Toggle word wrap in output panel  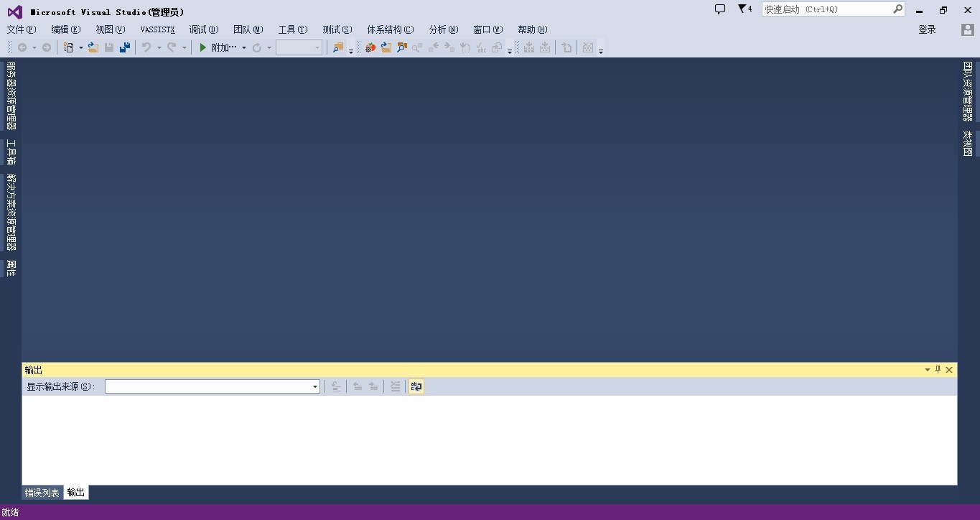[x=416, y=386]
